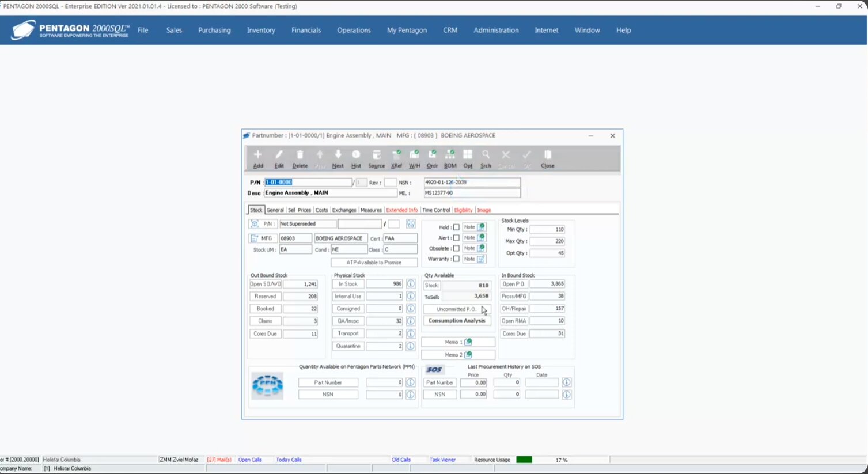The image size is (868, 474).
Task: Click the ATP-Available to Promise button
Action: [x=374, y=263]
